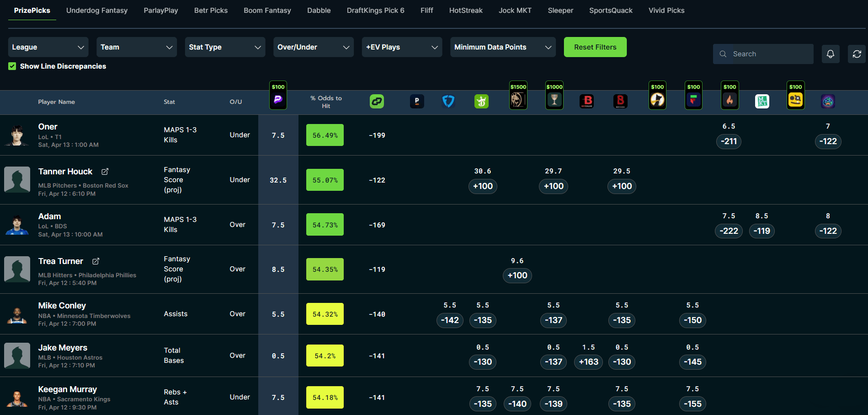Click the green chain-link column icon

coord(377,101)
